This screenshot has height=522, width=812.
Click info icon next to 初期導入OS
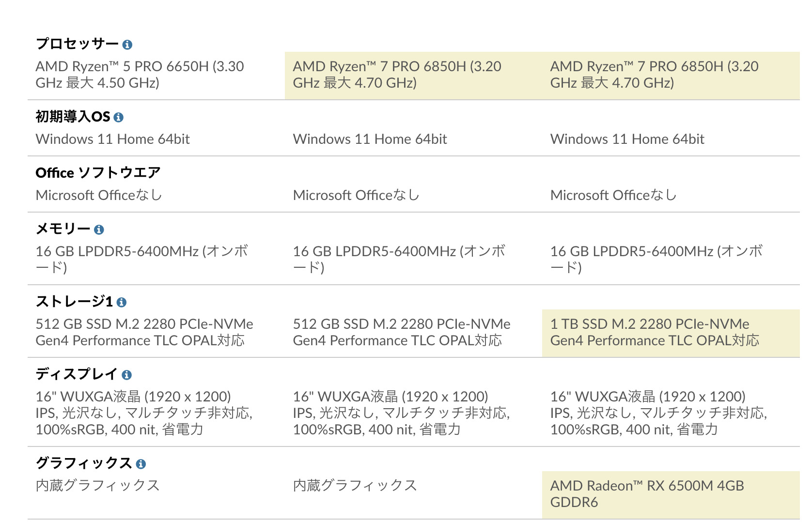point(118,117)
